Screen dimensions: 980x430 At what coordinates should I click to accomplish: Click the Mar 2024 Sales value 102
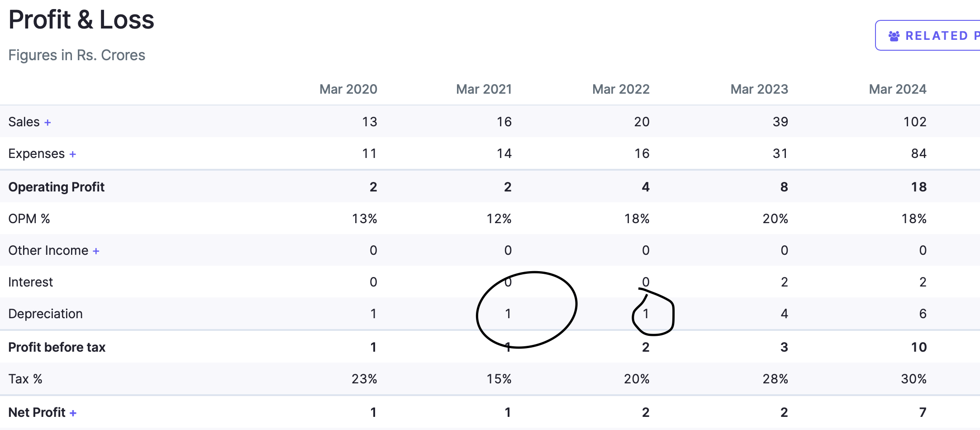coord(915,122)
